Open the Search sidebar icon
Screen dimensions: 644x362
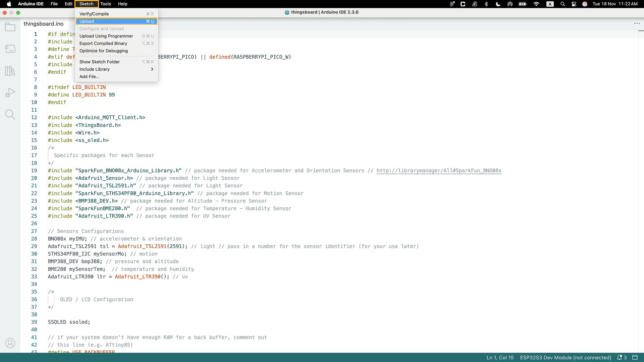10,115
